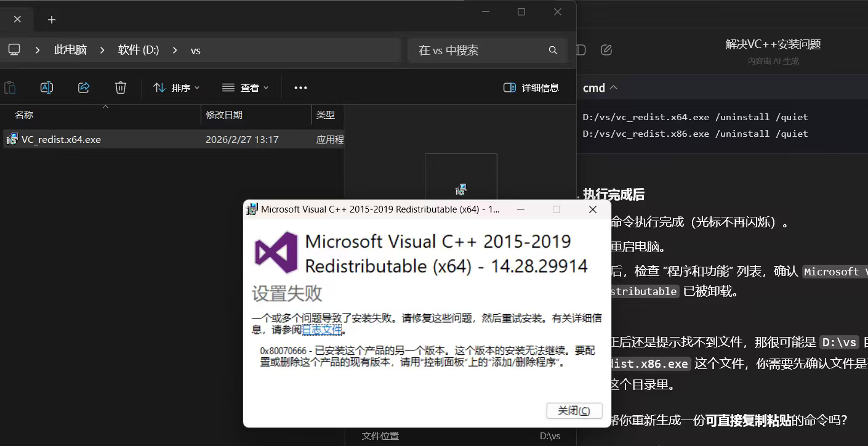Expand chevron before vs in breadcrumb
Viewport: 868px width, 446px height.
pyautogui.click(x=175, y=50)
